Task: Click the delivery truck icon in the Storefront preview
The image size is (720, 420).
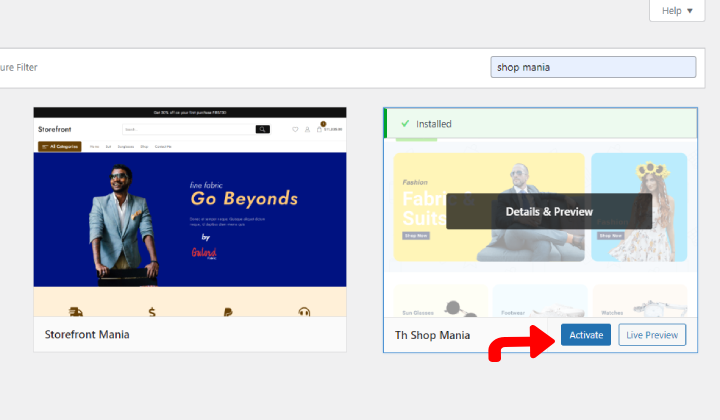Action: pyautogui.click(x=75, y=312)
